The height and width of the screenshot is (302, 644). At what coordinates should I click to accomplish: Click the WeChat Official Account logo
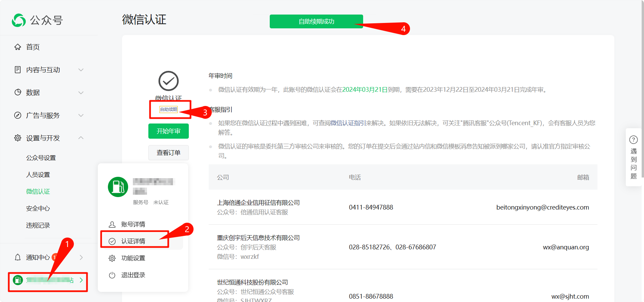coord(19,20)
